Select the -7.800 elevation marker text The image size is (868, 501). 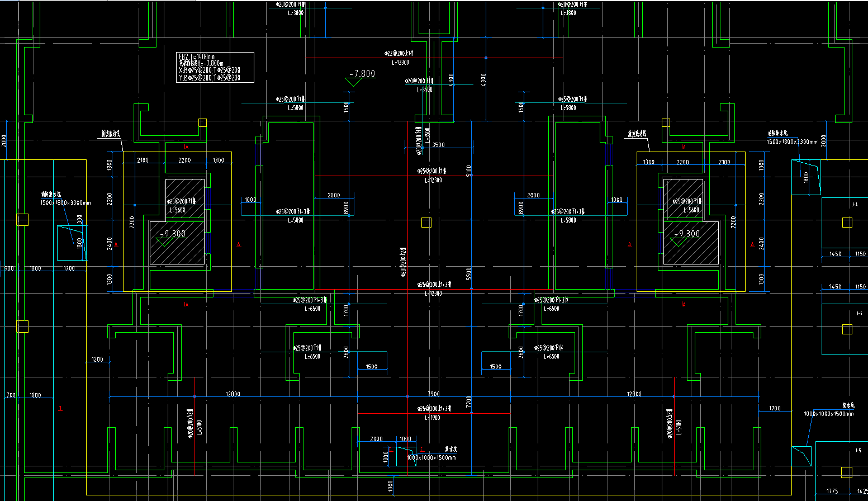point(363,74)
